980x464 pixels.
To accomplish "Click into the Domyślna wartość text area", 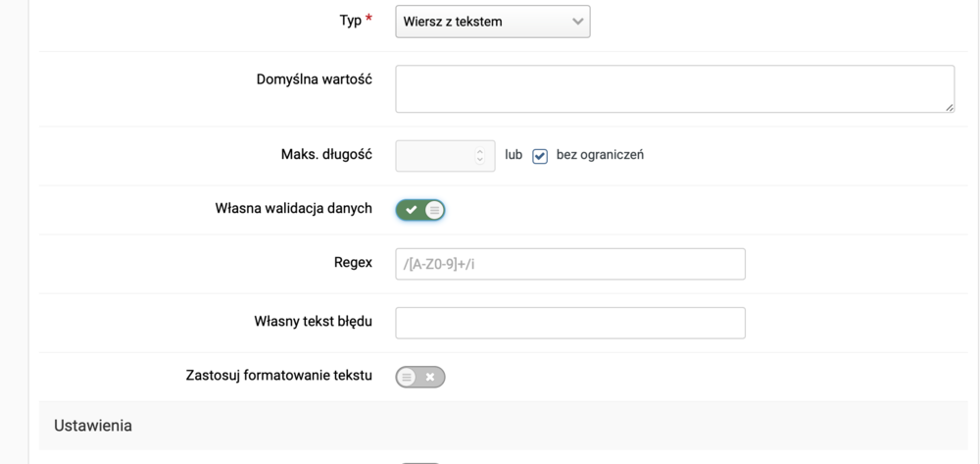I will (674, 89).
